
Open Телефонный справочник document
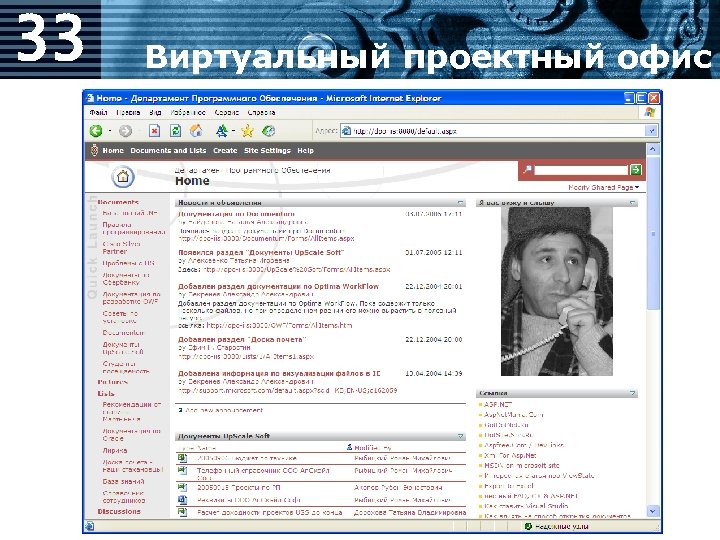[x=263, y=474]
